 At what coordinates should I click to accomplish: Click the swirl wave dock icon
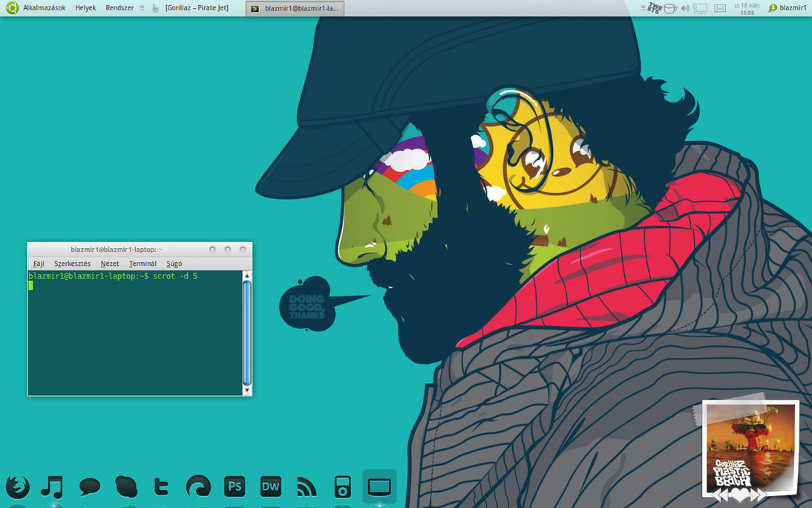[198, 486]
